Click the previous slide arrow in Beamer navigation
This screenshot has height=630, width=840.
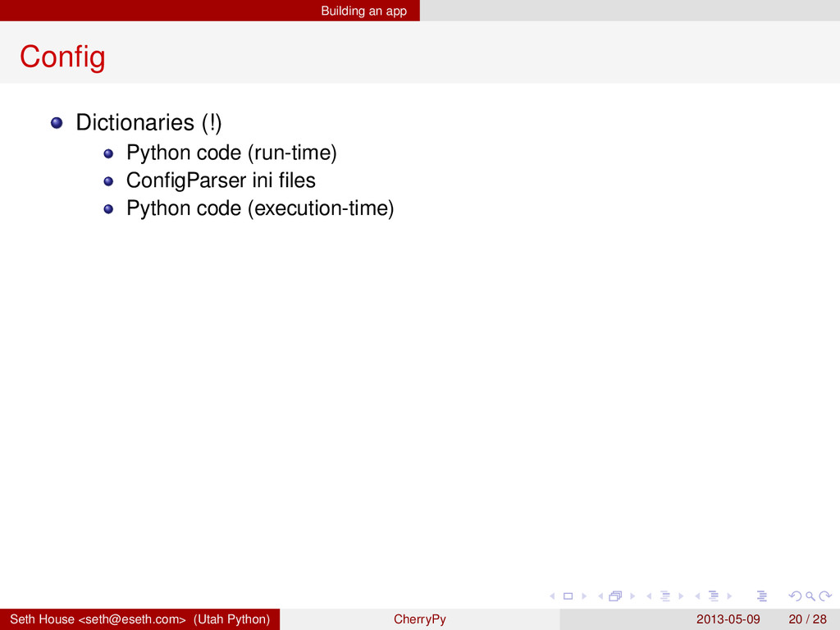click(552, 596)
